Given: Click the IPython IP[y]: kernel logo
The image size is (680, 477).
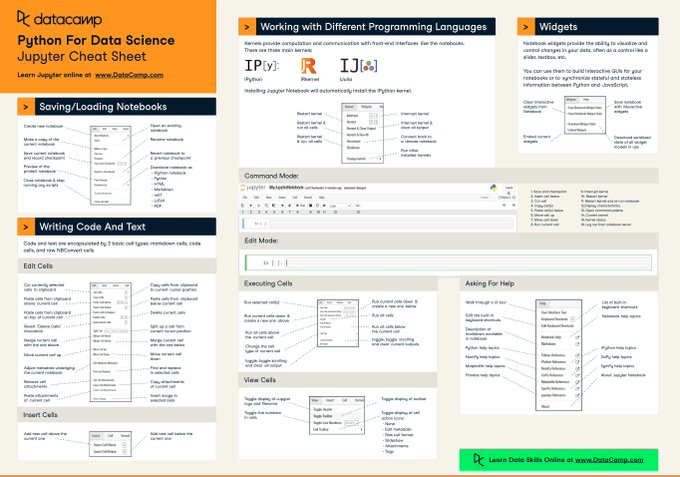Looking at the screenshot, I should pyautogui.click(x=262, y=66).
